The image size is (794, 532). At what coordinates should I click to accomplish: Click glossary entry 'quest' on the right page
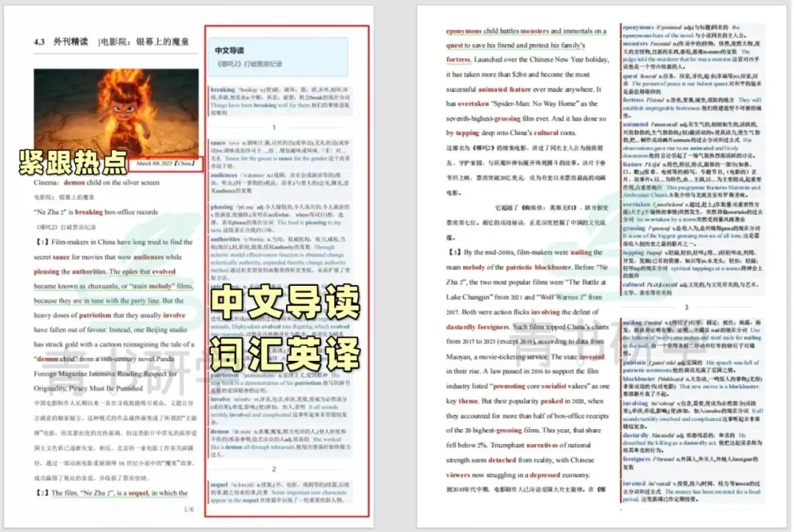pyautogui.click(x=630, y=76)
